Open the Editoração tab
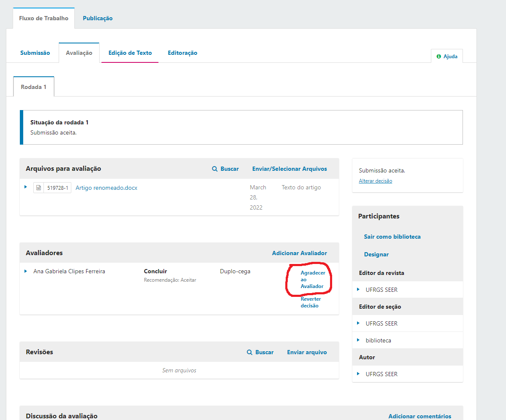Viewport: 506px width, 420px height. (182, 53)
